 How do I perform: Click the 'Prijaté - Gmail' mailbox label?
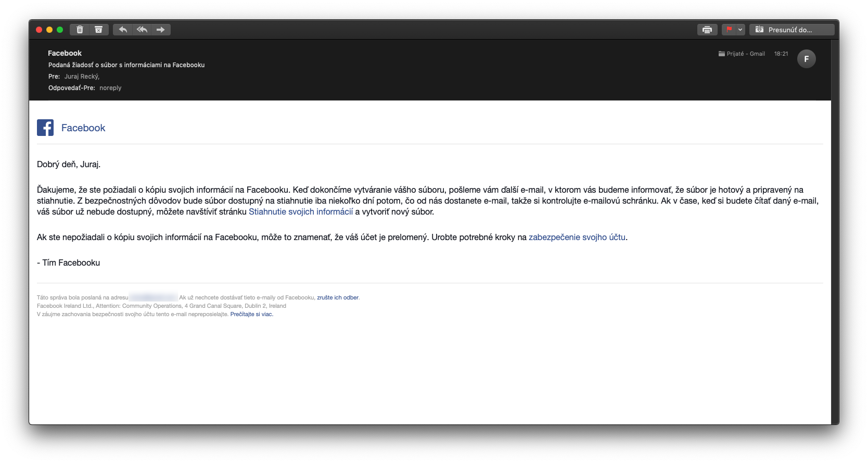point(742,54)
